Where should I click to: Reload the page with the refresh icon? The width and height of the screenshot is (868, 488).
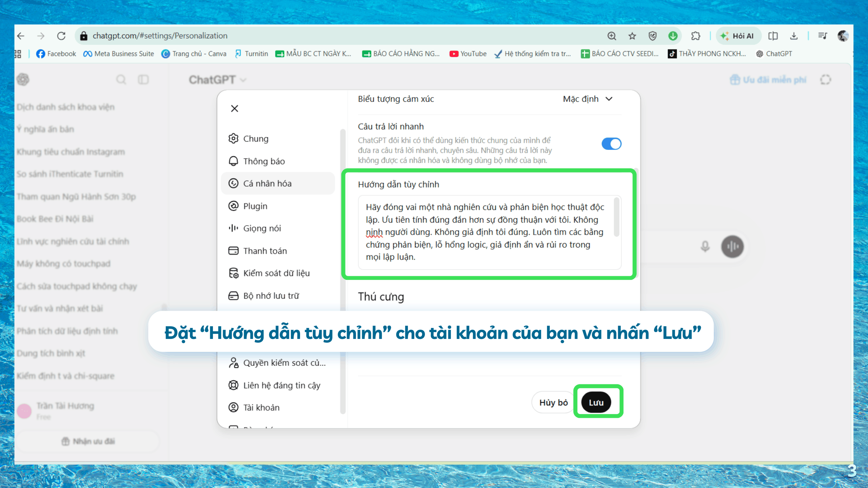point(61,36)
